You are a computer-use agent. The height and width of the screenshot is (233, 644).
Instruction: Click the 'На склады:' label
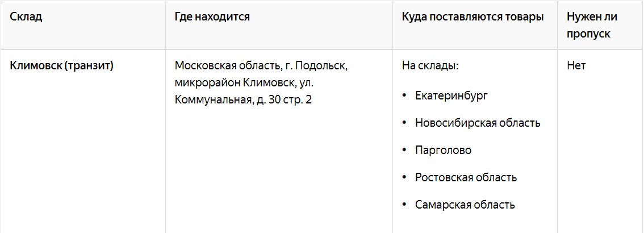(x=430, y=66)
